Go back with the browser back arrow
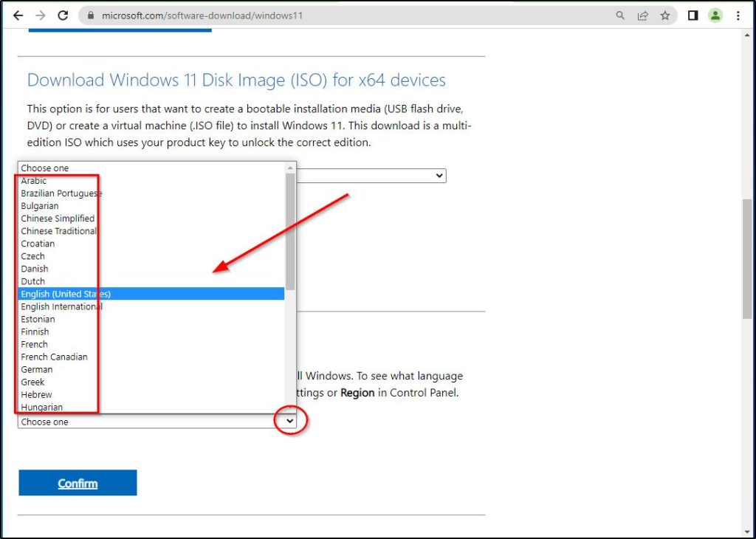Viewport: 756px width, 539px height. point(18,16)
